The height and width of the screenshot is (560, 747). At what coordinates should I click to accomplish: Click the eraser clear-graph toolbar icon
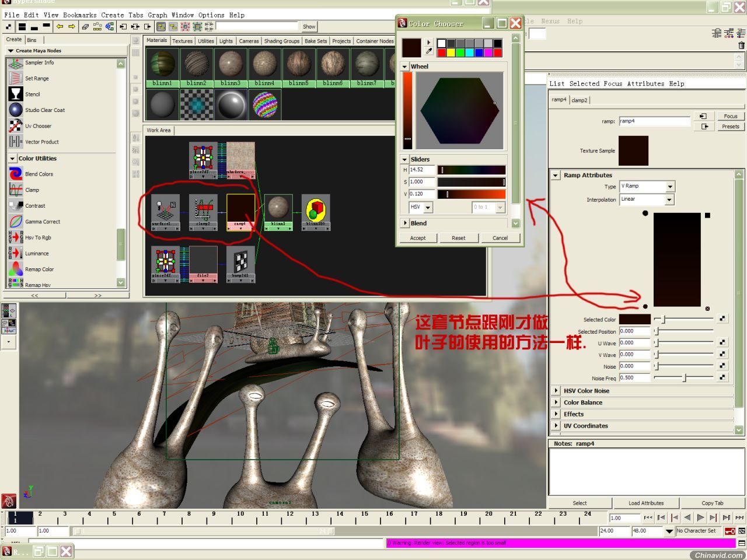(85, 26)
